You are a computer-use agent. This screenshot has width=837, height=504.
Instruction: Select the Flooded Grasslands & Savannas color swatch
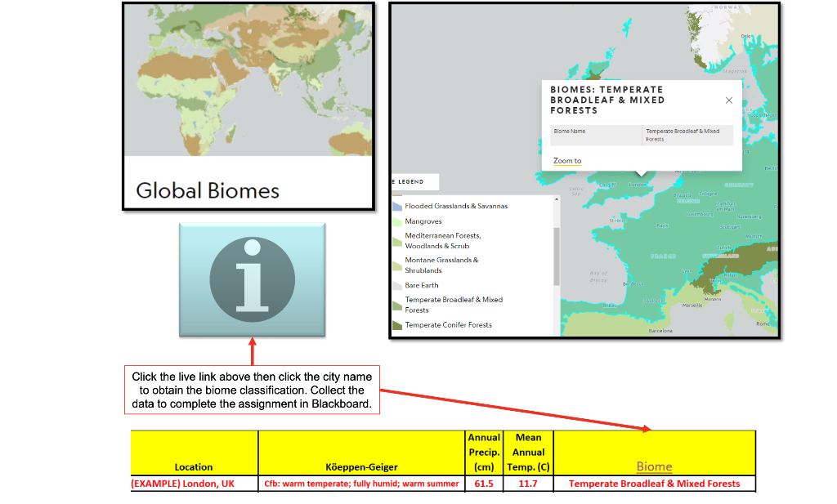point(396,206)
